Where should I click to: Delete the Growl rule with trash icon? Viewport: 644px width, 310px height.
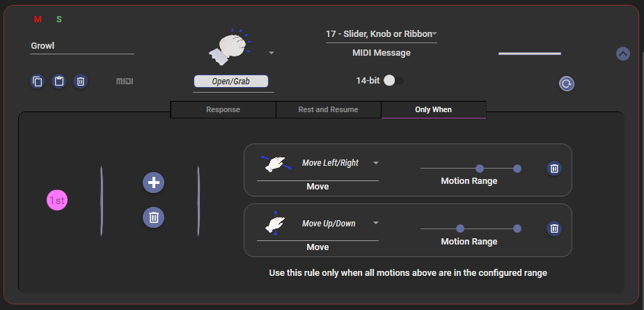[81, 82]
